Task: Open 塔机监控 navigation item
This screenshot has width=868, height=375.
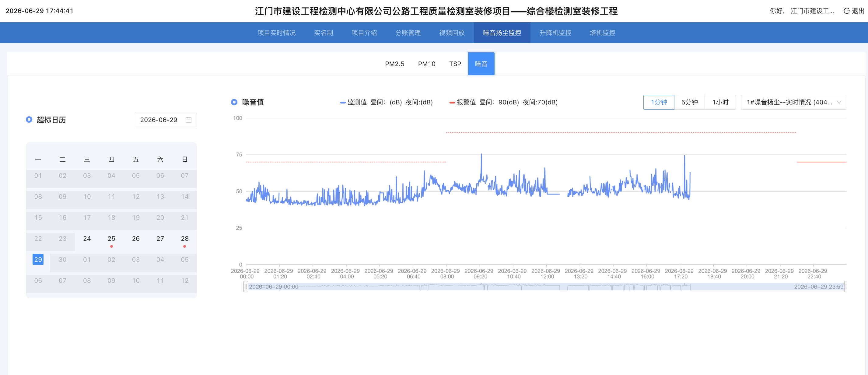Action: [x=603, y=33]
